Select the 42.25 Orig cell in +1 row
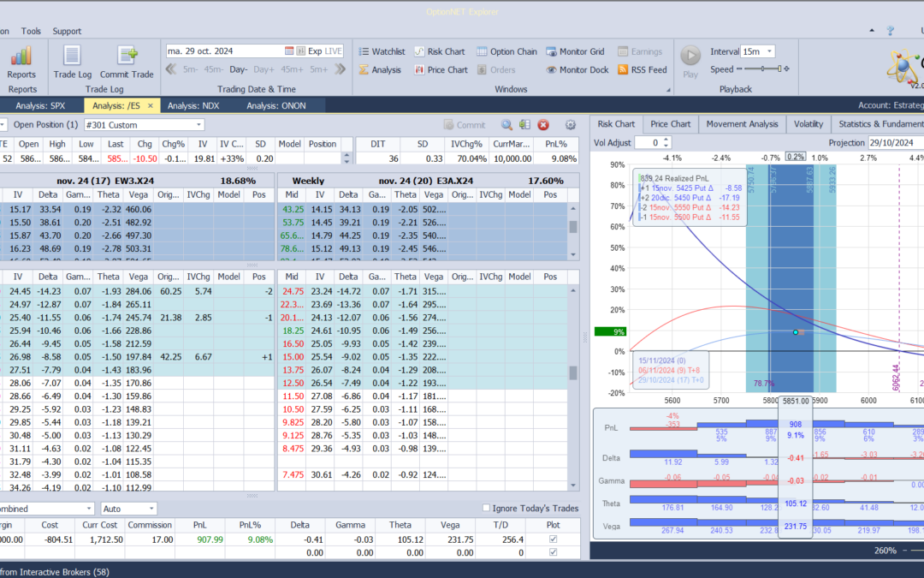924x578 pixels. click(170, 357)
